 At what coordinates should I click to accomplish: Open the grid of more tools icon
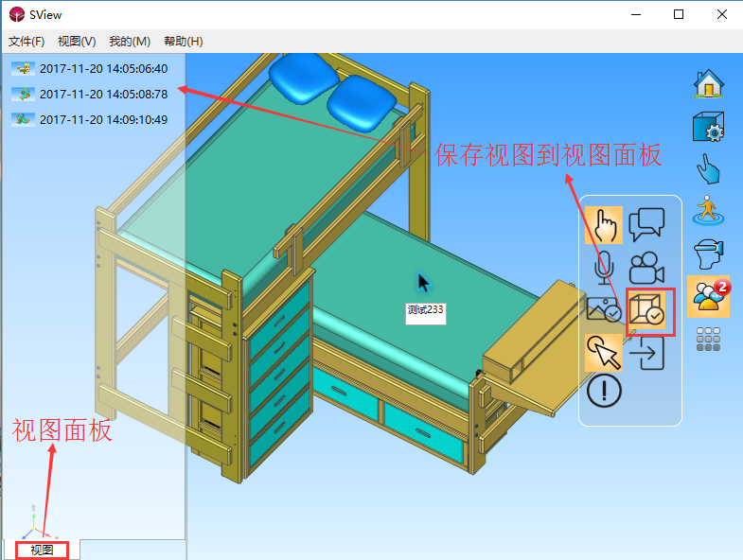[708, 339]
